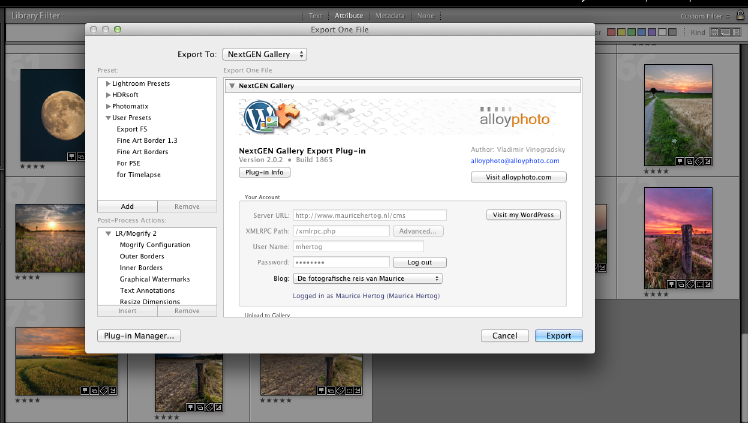Select Inner Borders action
The height and width of the screenshot is (423, 748).
141,268
